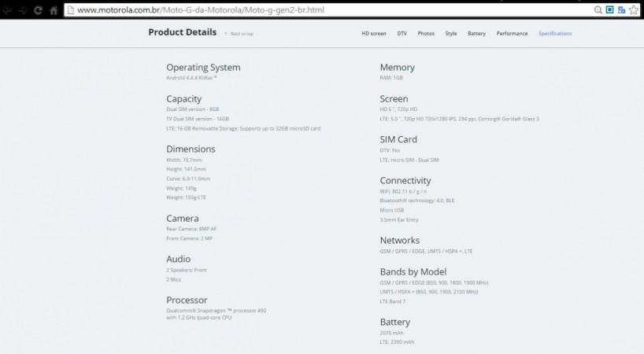Select the Memory heading

tap(397, 68)
